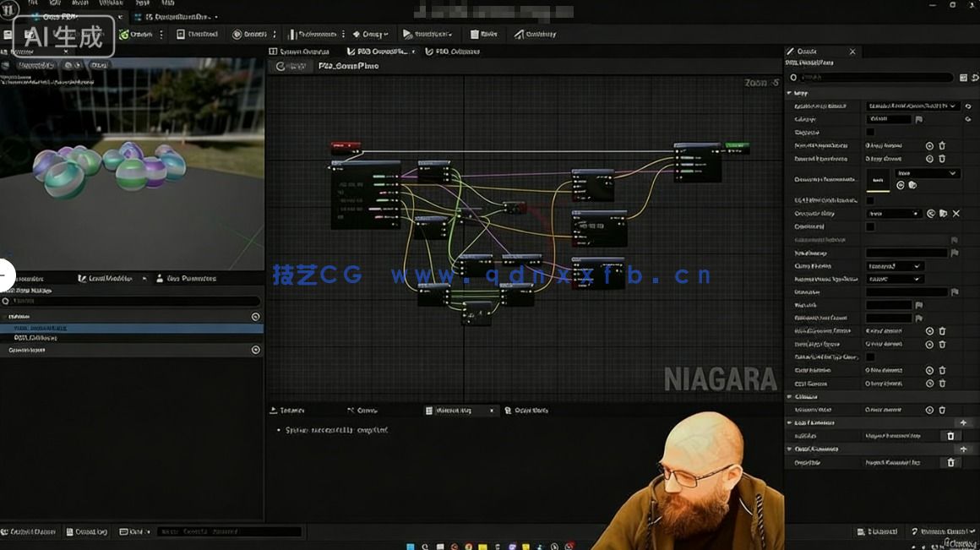Open the dropdown to the right of the asset thumbnail

point(927,173)
